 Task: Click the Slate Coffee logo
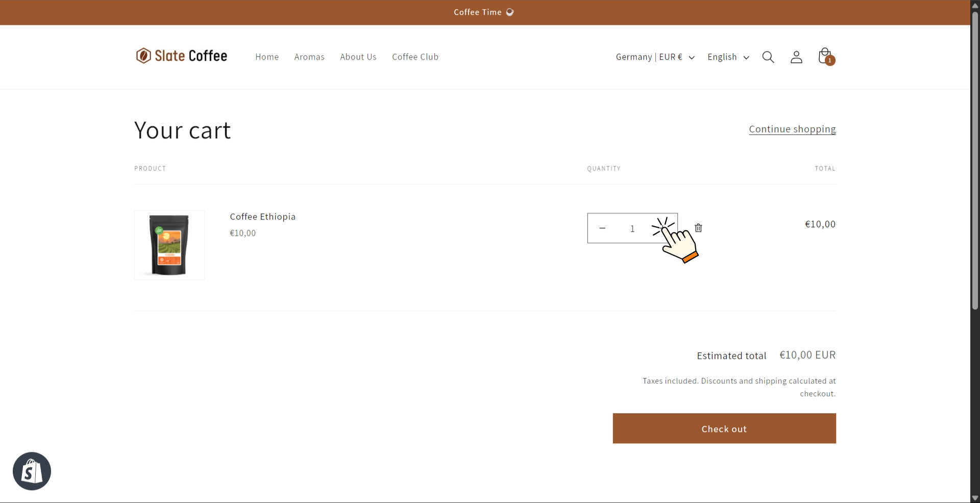(x=181, y=55)
